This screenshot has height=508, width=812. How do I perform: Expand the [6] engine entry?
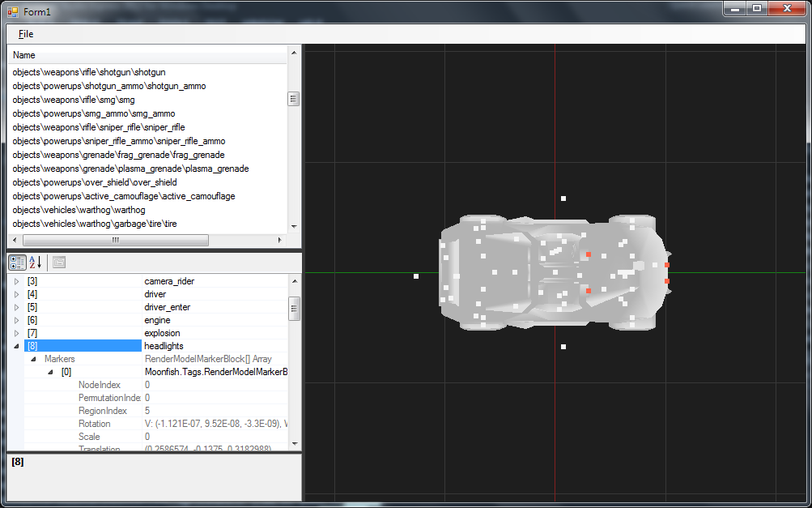(16, 320)
